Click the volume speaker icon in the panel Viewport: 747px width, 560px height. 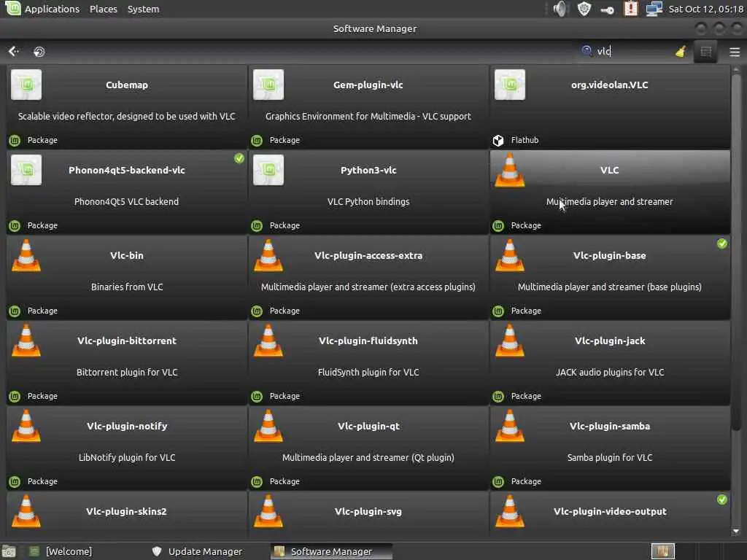click(x=560, y=9)
